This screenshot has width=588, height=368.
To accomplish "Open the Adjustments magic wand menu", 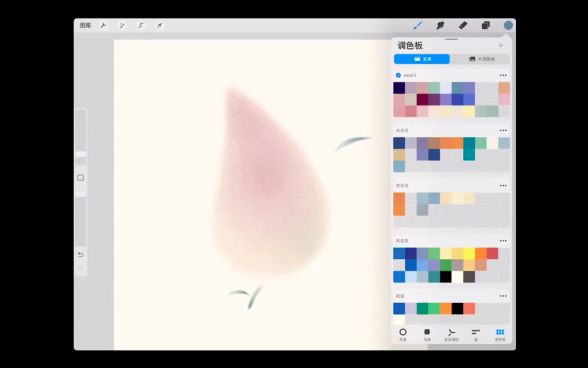I will (122, 25).
